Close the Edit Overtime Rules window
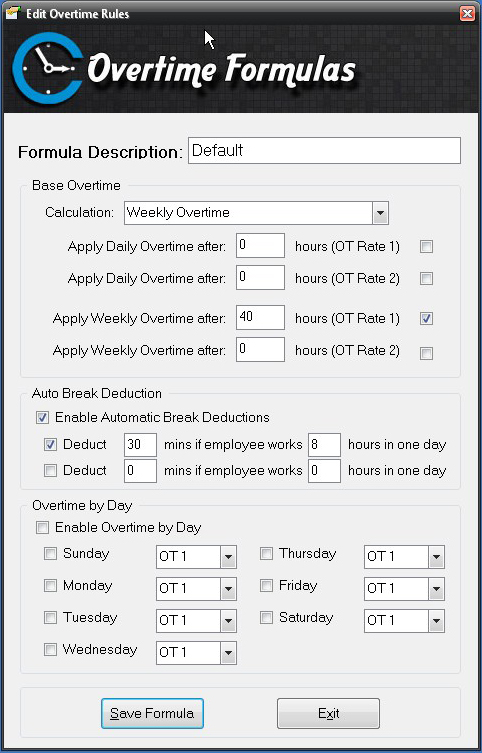The width and height of the screenshot is (482, 753). tap(467, 13)
